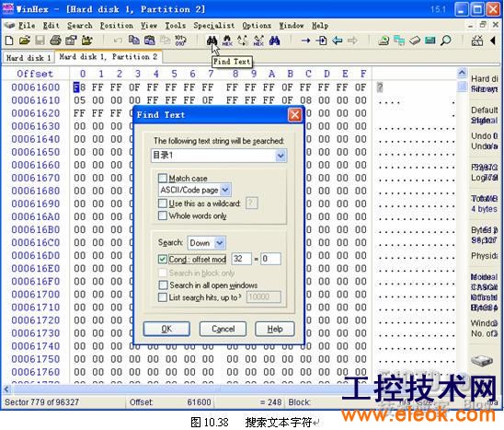Click the Find Hex Values toolbar icon
The width and height of the screenshot is (504, 430).
[x=227, y=41]
